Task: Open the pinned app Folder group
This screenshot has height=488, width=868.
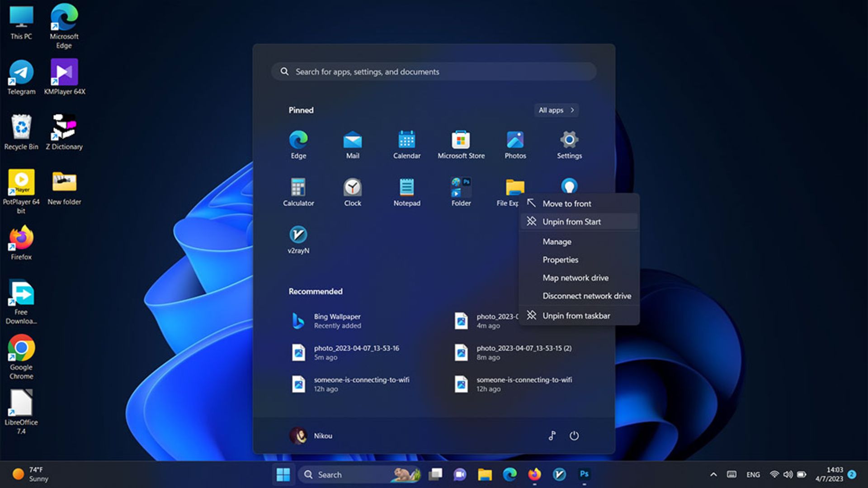Action: (x=461, y=188)
